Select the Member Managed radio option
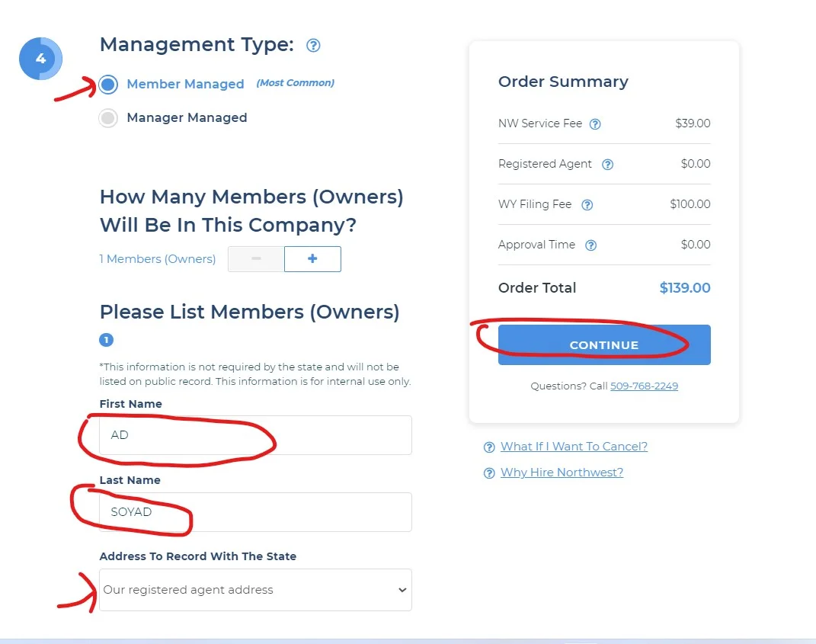 [108, 85]
